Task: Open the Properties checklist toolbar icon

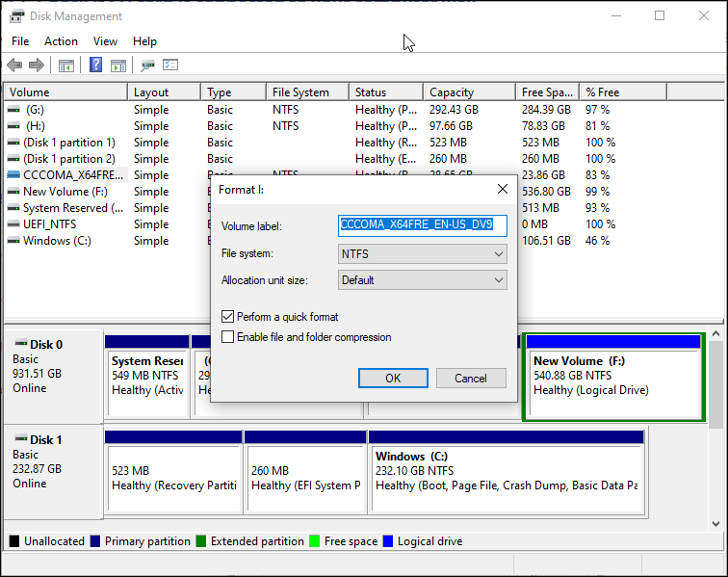Action: pyautogui.click(x=170, y=66)
